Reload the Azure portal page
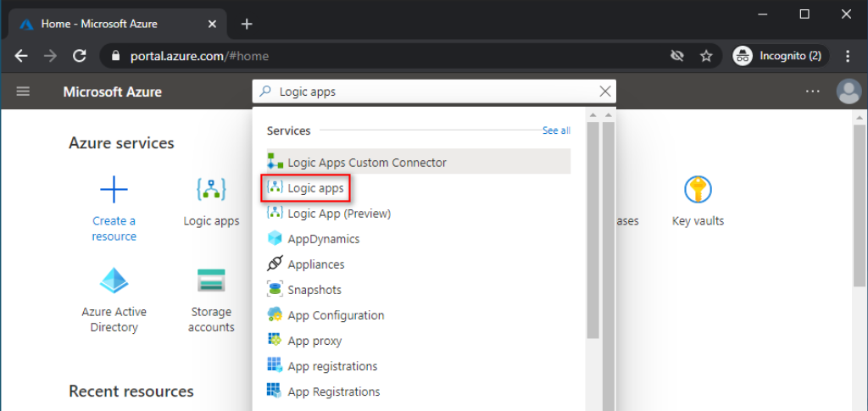868x411 pixels. point(80,56)
